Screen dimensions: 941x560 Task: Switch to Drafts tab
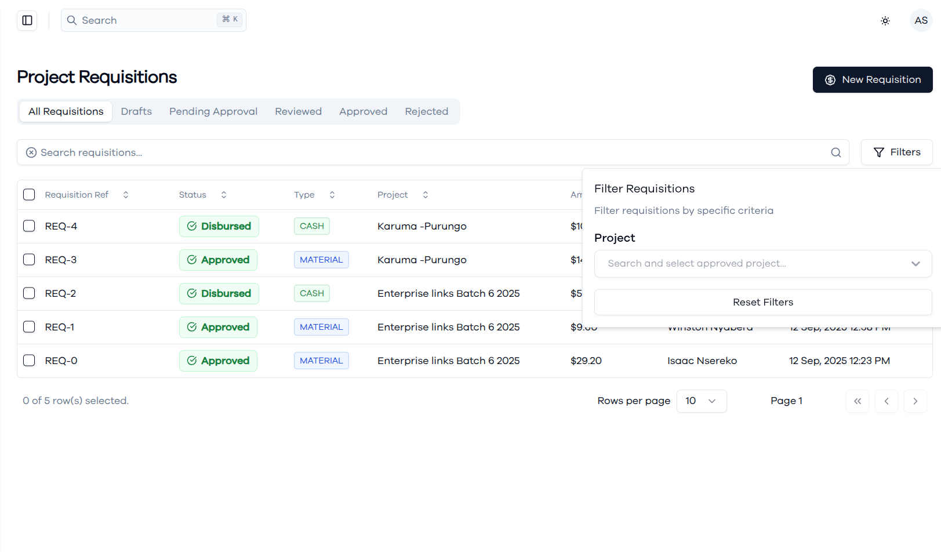pyautogui.click(x=136, y=111)
